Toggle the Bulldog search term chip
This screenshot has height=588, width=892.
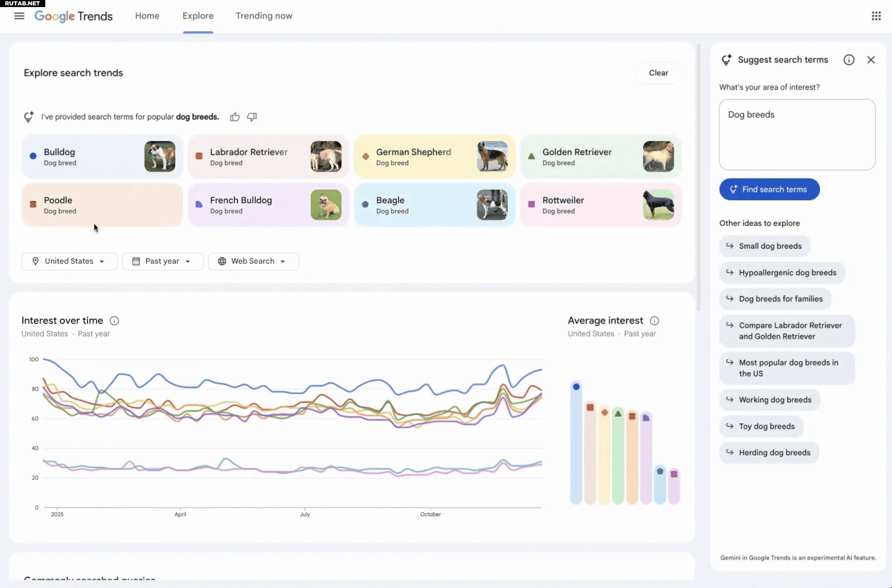102,157
